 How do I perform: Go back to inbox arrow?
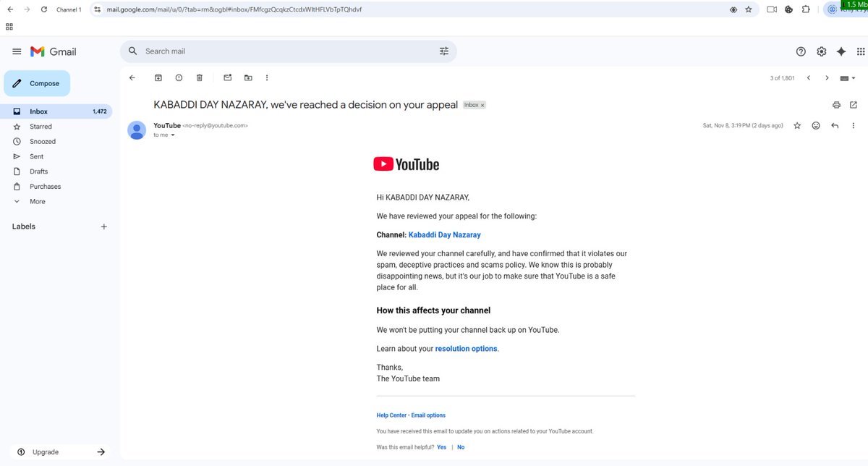pos(132,77)
